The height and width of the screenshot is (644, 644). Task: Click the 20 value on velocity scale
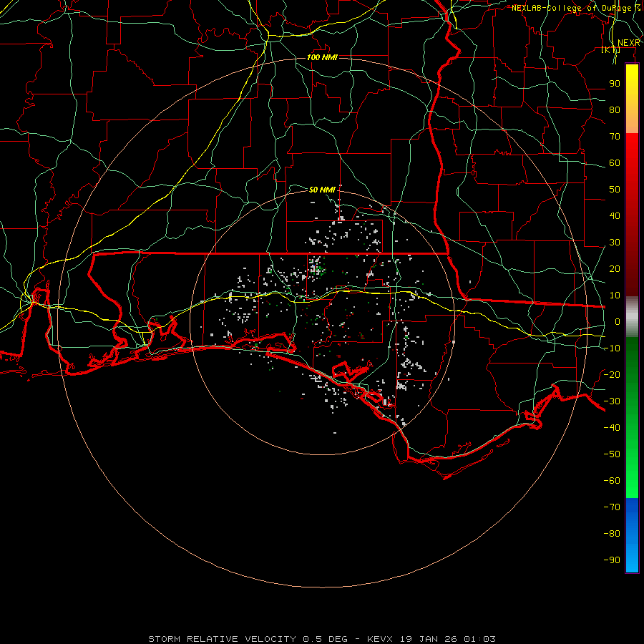(615, 269)
